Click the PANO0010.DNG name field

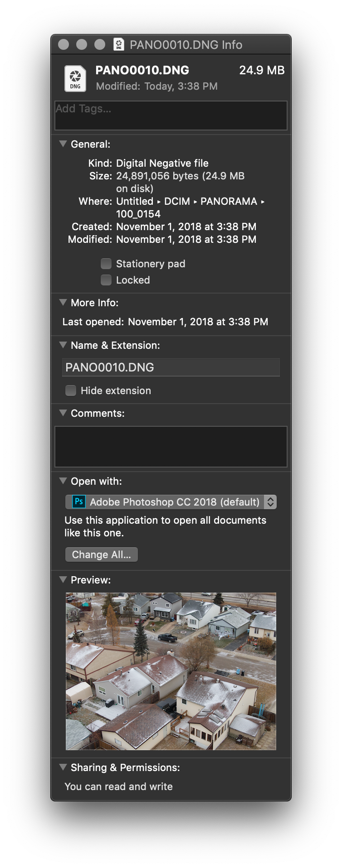171,367
